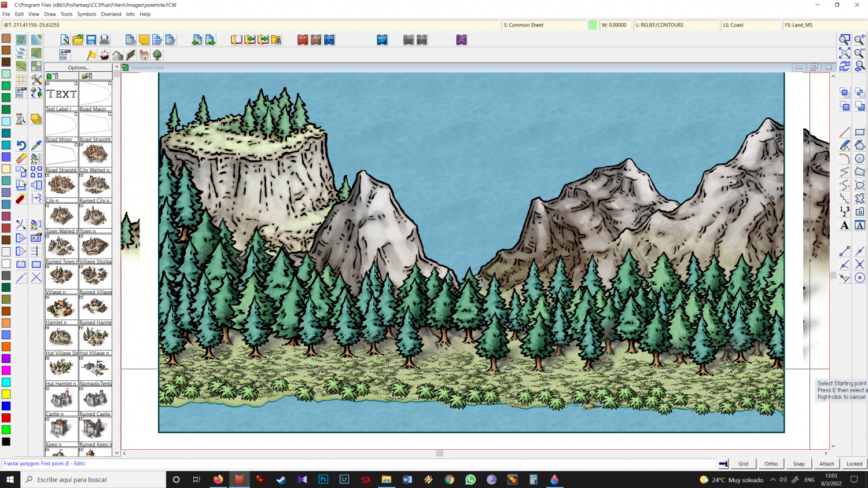Click the current color indicator green box

(x=593, y=25)
